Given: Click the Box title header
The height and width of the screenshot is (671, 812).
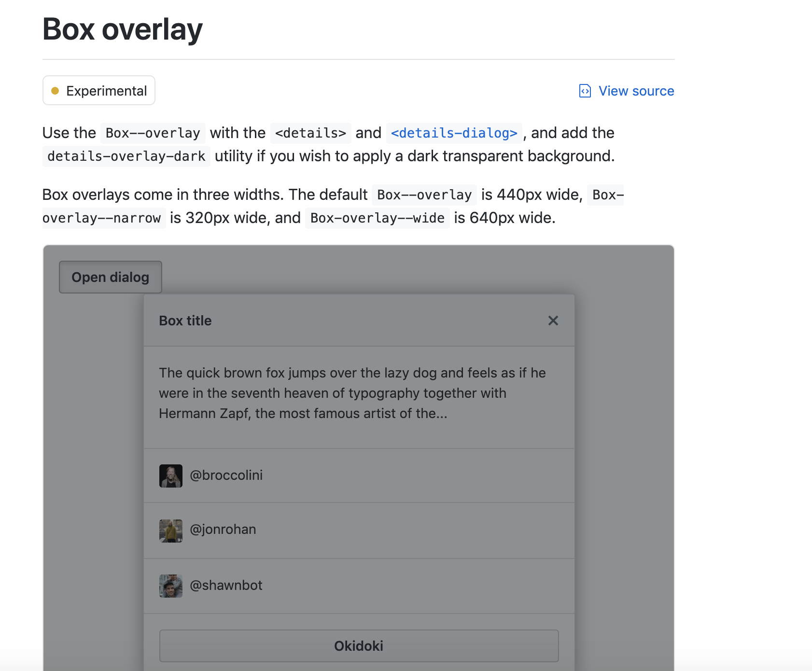Looking at the screenshot, I should click(185, 320).
